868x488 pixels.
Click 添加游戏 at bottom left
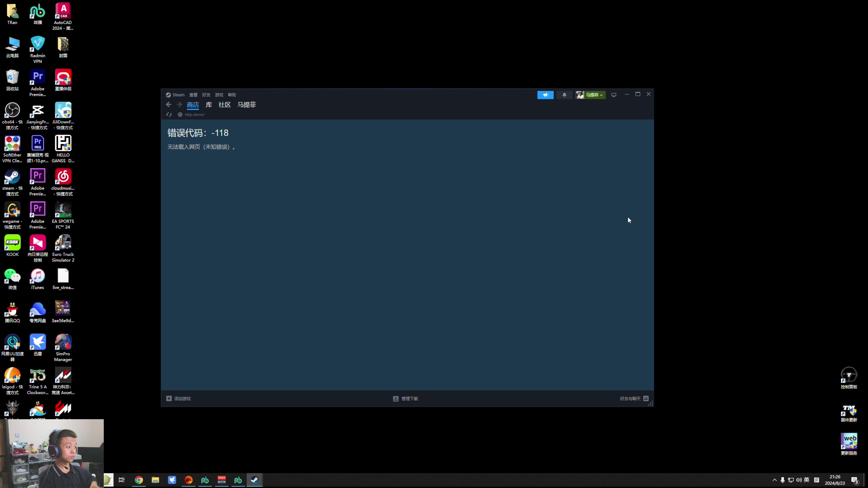[179, 399]
